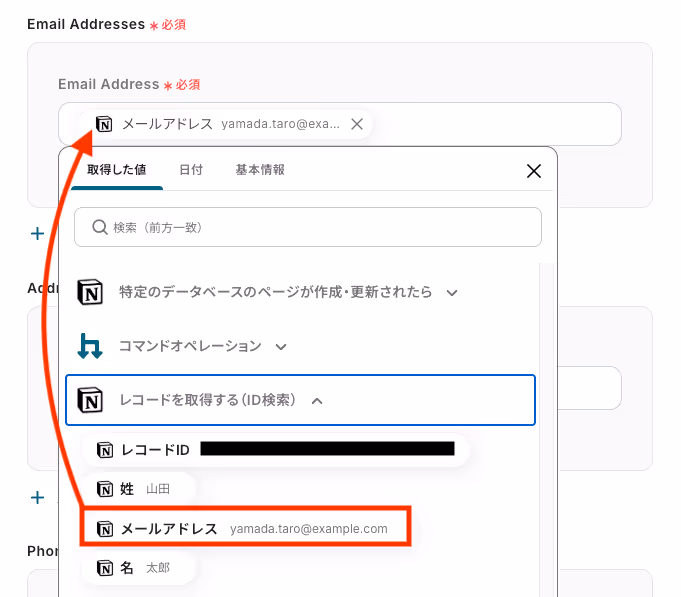Viewport: 681px width, 597px height.
Task: Select the 名 太郎 value chip
Action: 139,568
